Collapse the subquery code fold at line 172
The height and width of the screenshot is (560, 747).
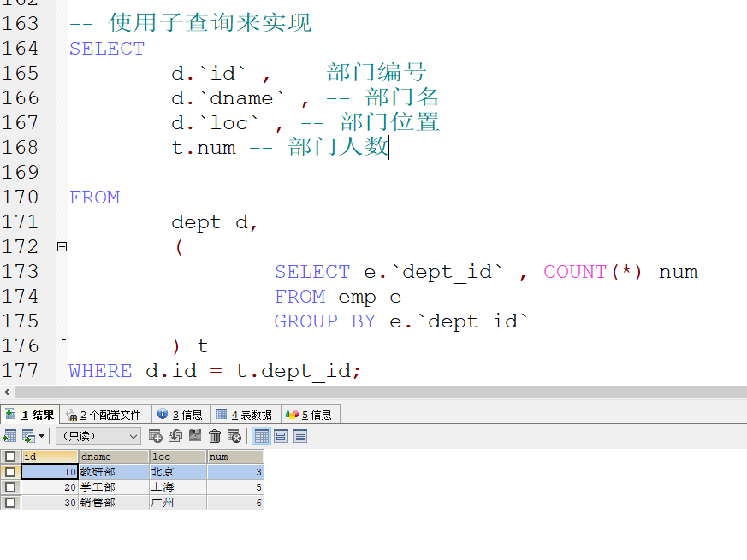click(x=61, y=246)
